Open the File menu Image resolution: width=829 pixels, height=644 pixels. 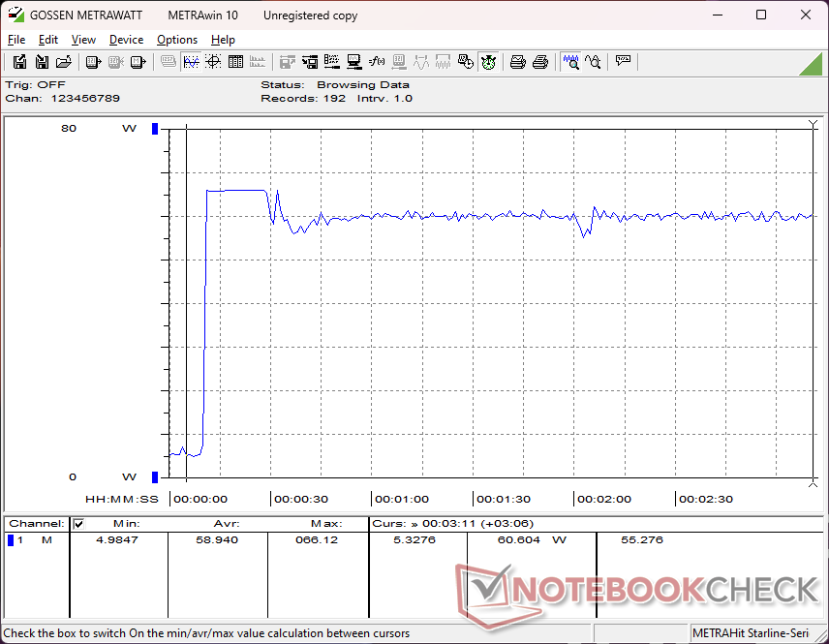(16, 40)
